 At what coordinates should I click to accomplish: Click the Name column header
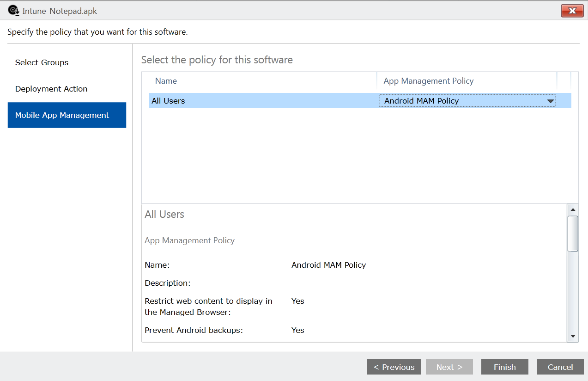(x=166, y=81)
